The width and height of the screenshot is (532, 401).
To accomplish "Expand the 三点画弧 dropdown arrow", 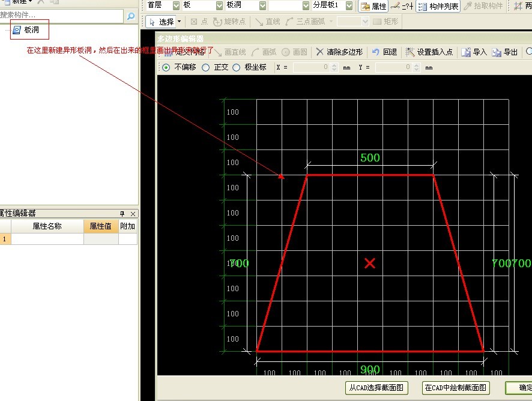I will click(x=331, y=22).
